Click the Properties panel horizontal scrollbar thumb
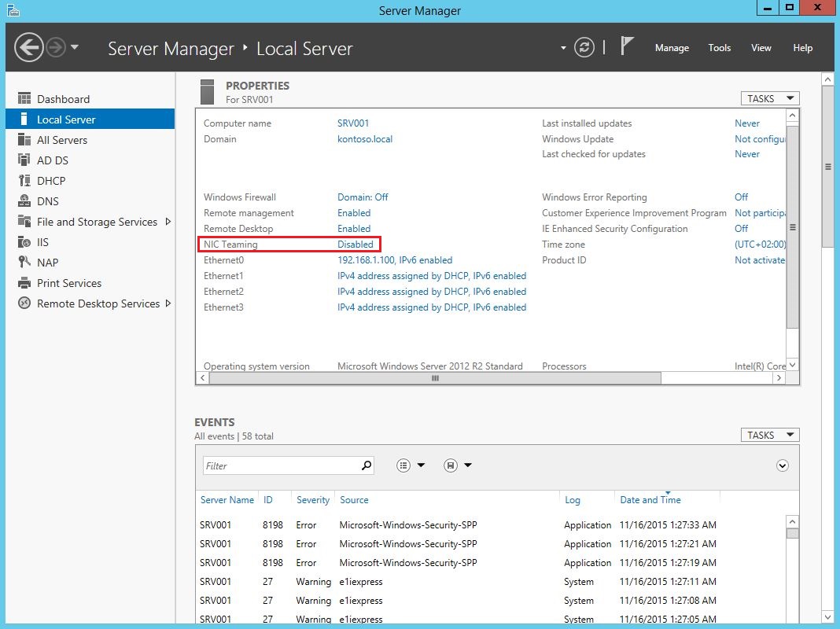 click(435, 378)
